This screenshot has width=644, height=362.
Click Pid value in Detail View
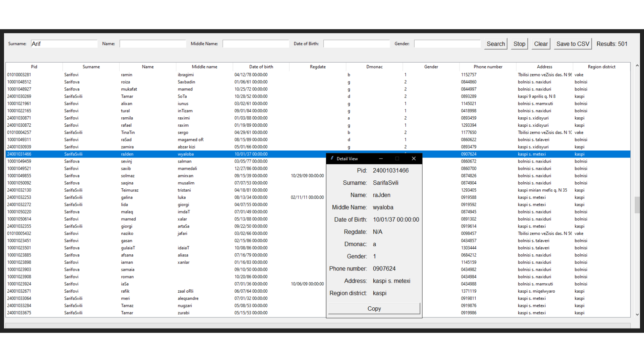[391, 171]
